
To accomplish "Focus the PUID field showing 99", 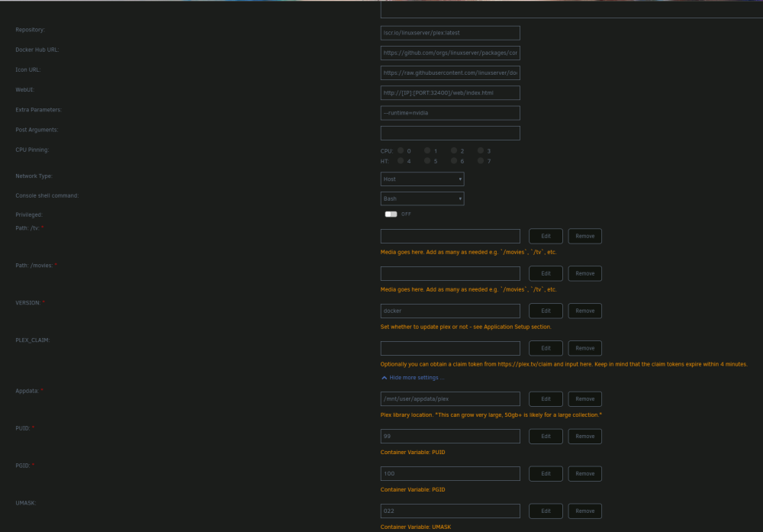I will click(450, 436).
